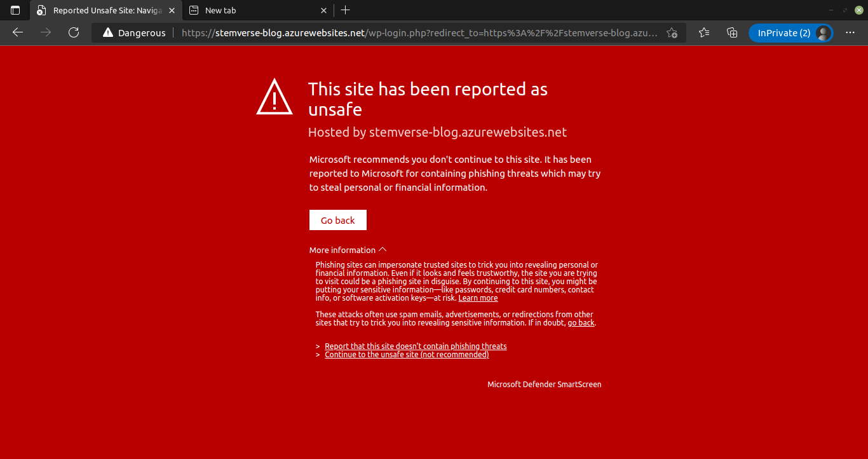This screenshot has height=459, width=868.
Task: Click the InPrivate profile avatar
Action: (822, 32)
